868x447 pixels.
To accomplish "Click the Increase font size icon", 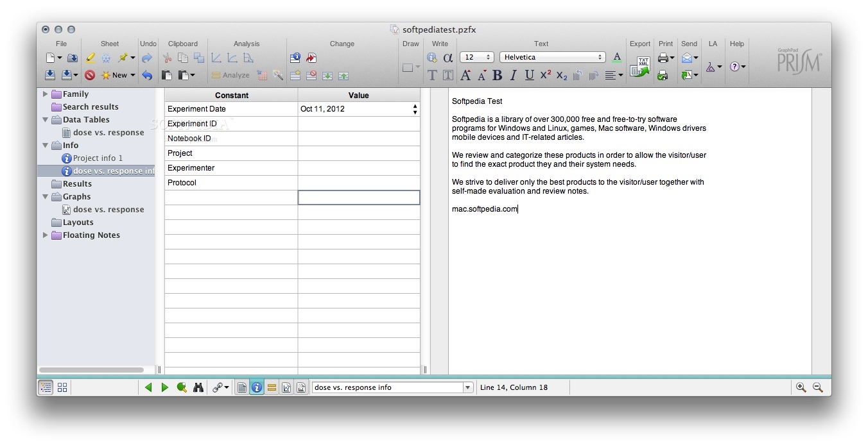I will click(x=465, y=75).
